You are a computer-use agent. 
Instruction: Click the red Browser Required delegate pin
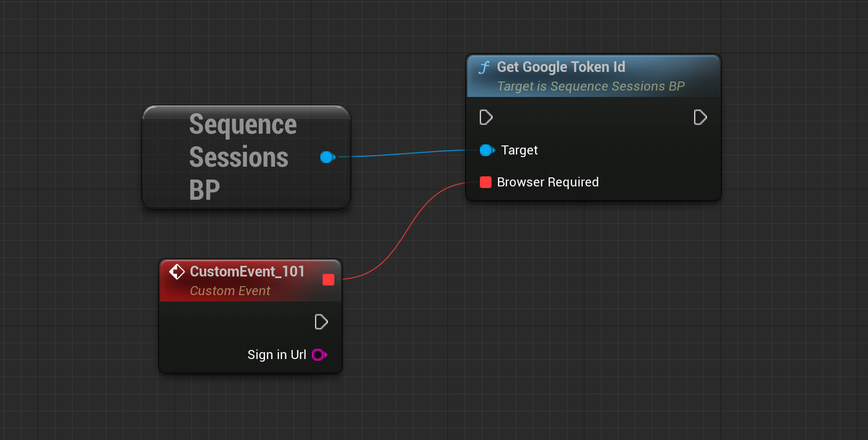point(486,182)
